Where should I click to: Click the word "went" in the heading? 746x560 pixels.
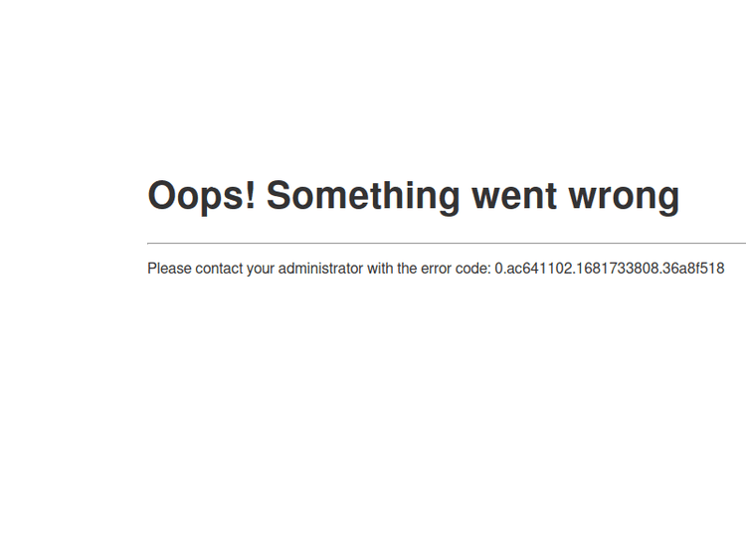click(514, 196)
